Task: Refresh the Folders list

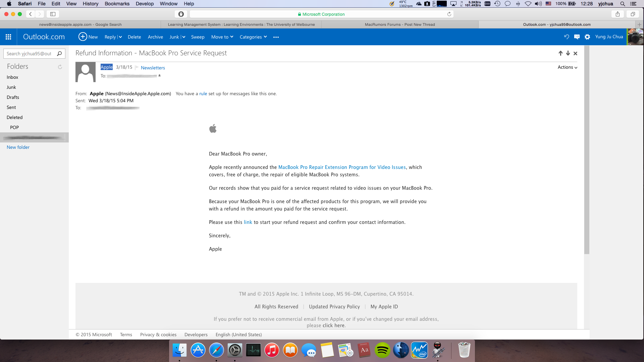Action: (60, 67)
